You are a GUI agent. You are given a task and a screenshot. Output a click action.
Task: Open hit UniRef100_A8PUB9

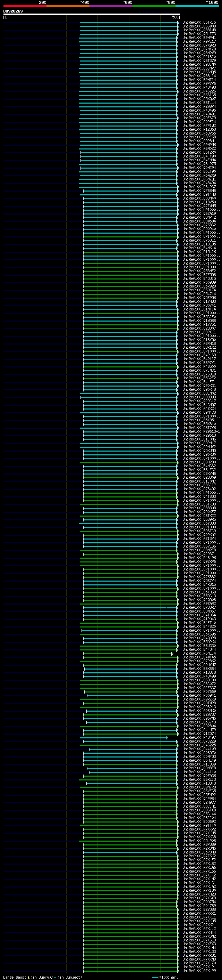tap(199, 844)
